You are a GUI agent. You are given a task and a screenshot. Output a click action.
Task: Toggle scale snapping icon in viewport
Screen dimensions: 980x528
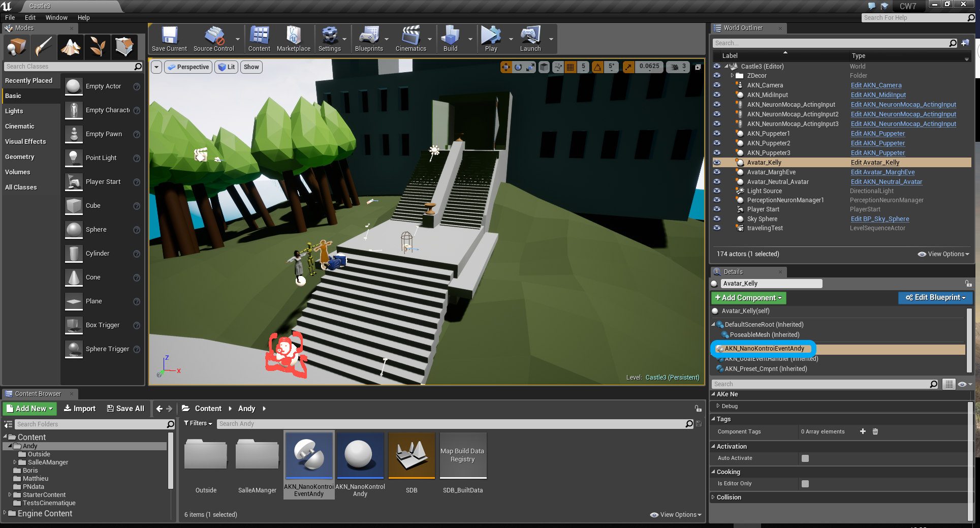629,67
